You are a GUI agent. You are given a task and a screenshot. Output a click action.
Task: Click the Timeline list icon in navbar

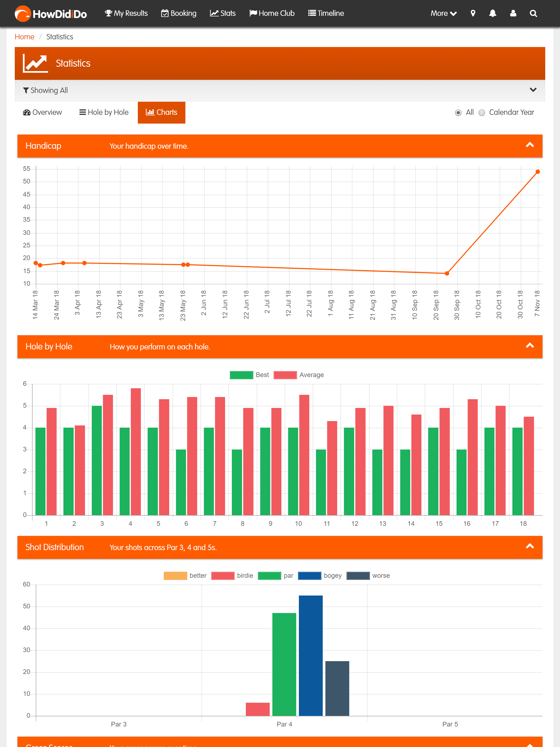coord(312,13)
